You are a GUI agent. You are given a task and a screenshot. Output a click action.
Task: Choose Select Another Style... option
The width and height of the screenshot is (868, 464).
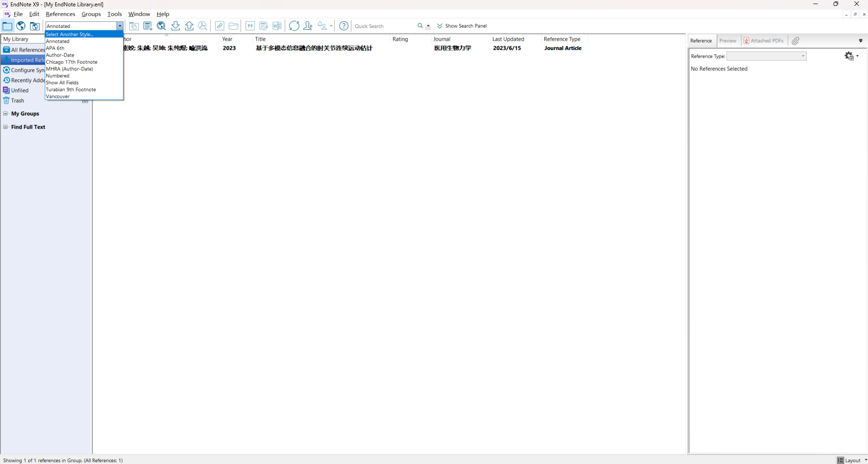point(84,34)
